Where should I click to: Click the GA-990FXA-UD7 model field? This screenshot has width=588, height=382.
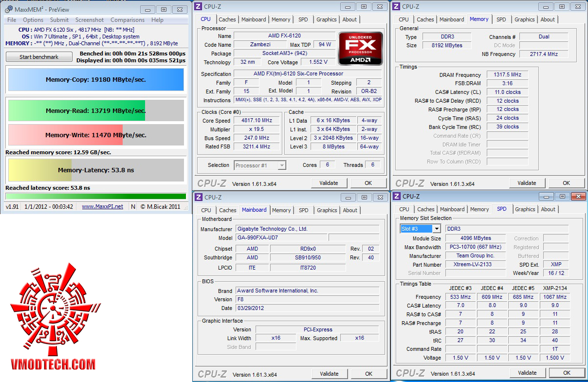pyautogui.click(x=281, y=238)
